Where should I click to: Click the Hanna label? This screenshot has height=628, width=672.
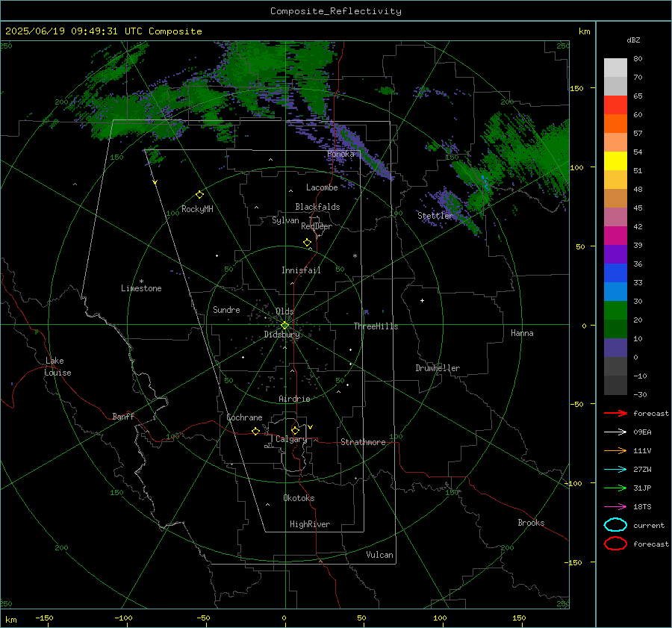[522, 334]
